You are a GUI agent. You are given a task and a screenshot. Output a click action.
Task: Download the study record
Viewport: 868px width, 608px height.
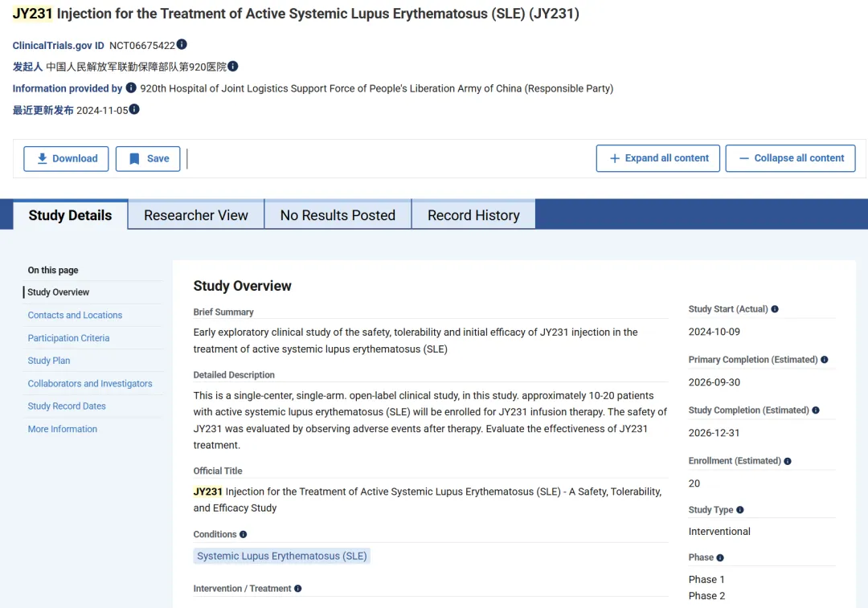coord(67,158)
